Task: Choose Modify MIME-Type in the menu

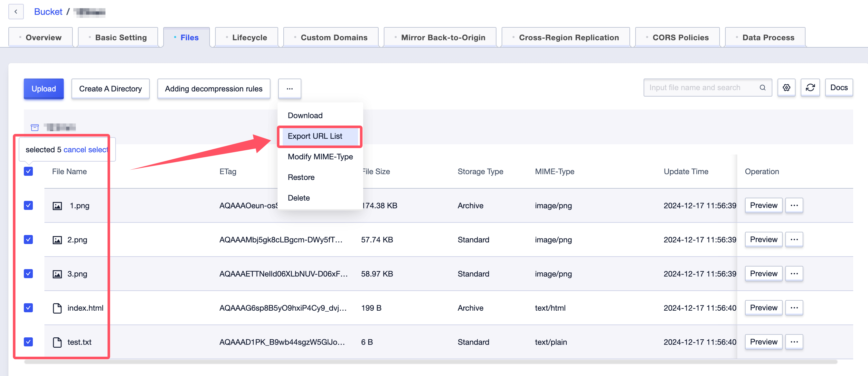Action: tap(320, 157)
